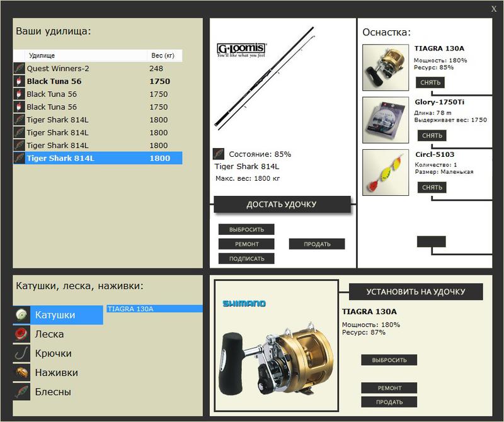Click the Состояние: 85% text
The width and height of the screenshot is (504, 422).
coord(260,154)
